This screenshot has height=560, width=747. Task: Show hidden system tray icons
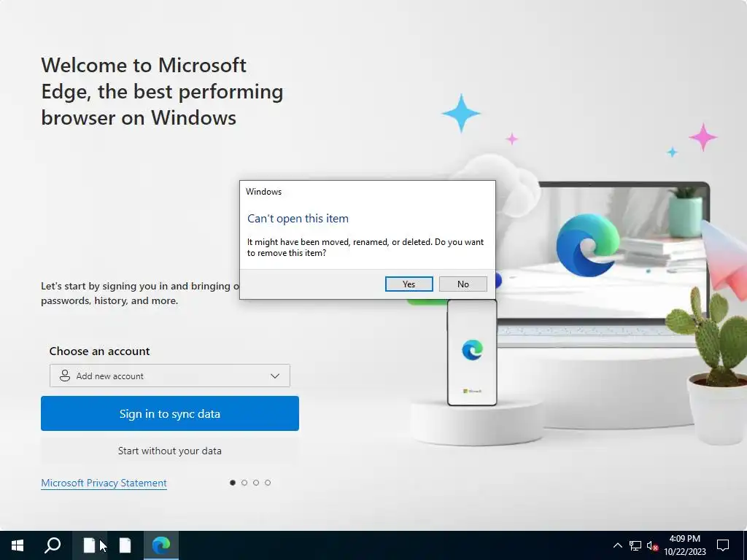point(617,545)
